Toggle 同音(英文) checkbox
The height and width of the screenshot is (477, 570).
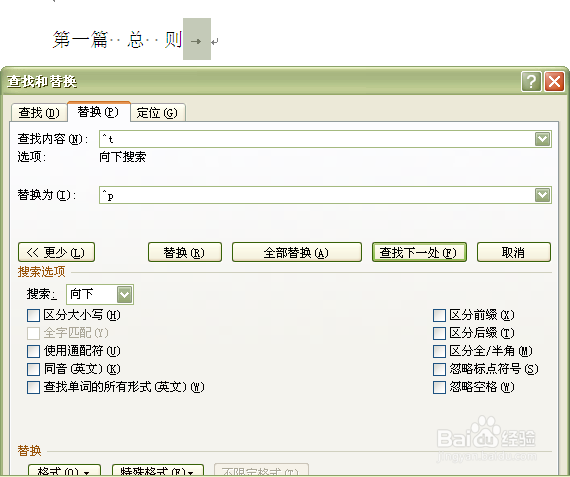[x=33, y=369]
